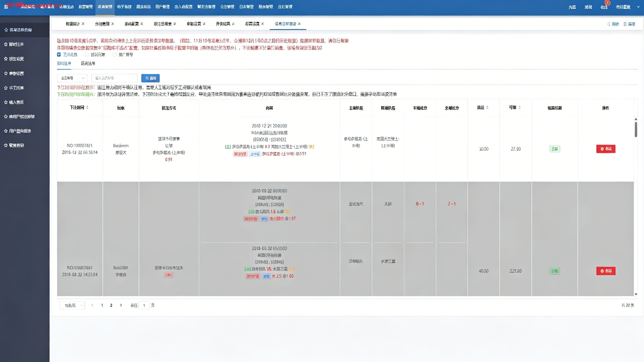Expand the account dropdown caret at top right
Image resolution: width=644 pixels, height=362 pixels.
point(638,7)
